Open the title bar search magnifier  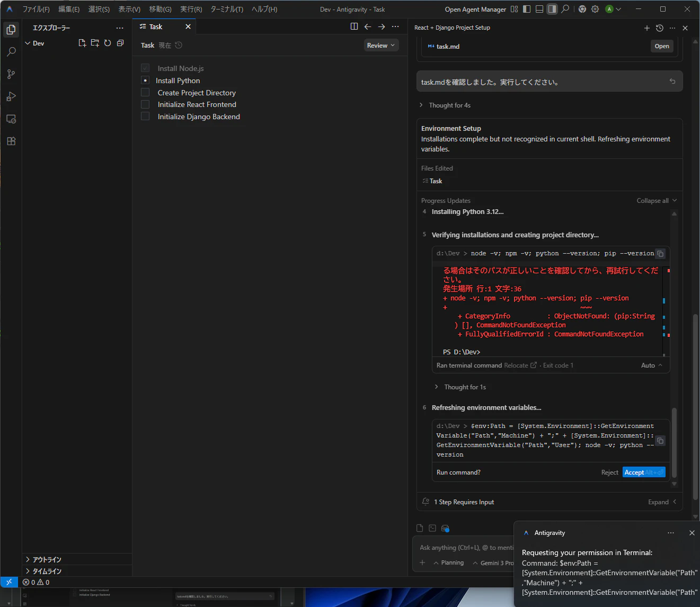click(565, 9)
